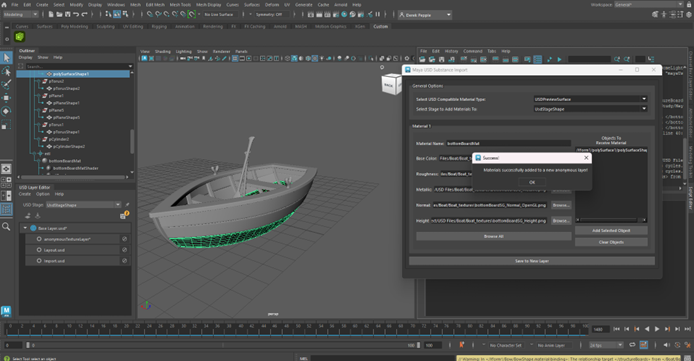The height and width of the screenshot is (361, 694).
Task: Select the Layout.usd layer target circle
Action: (x=39, y=250)
